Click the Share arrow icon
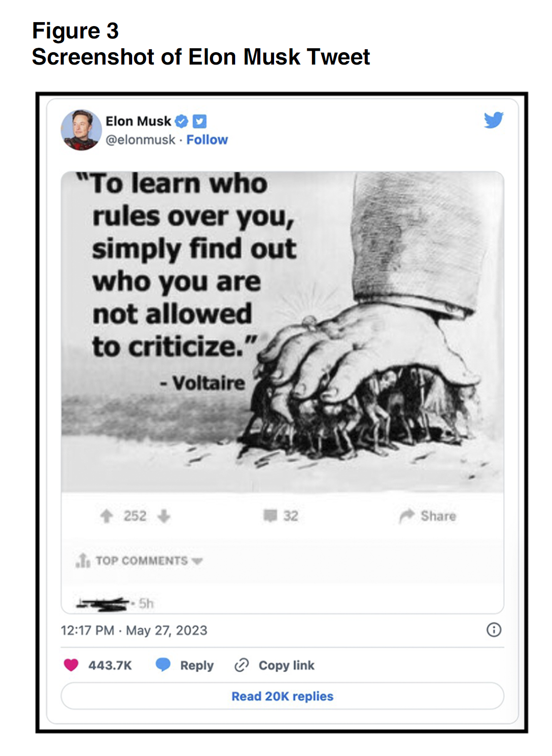The height and width of the screenshot is (756, 552). pyautogui.click(x=407, y=516)
